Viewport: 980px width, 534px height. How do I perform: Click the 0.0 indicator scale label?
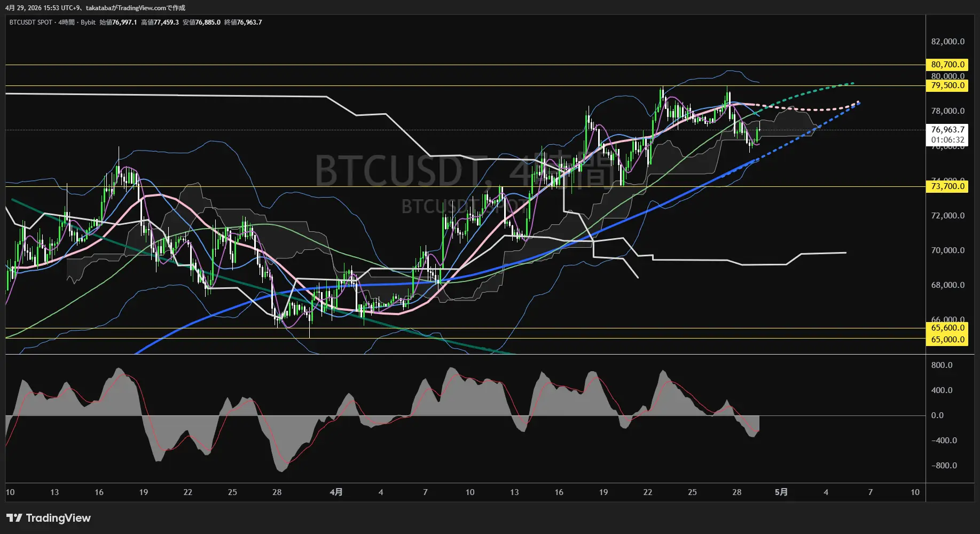tap(937, 415)
